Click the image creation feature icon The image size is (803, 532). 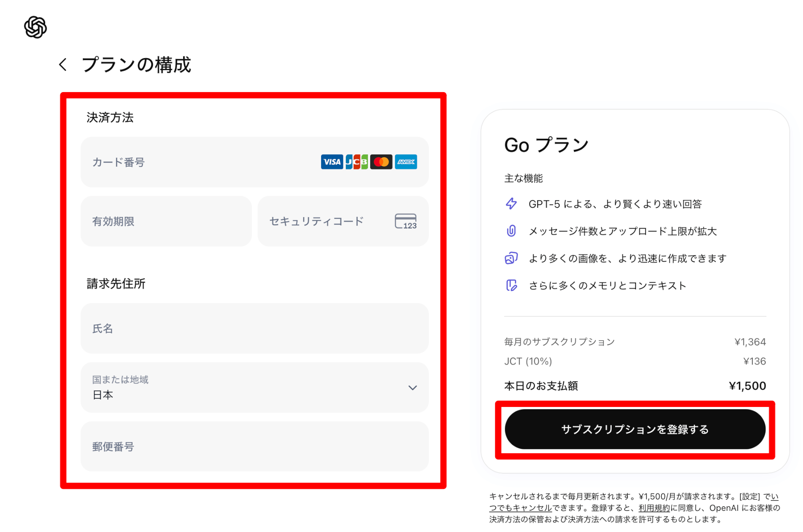click(x=511, y=258)
